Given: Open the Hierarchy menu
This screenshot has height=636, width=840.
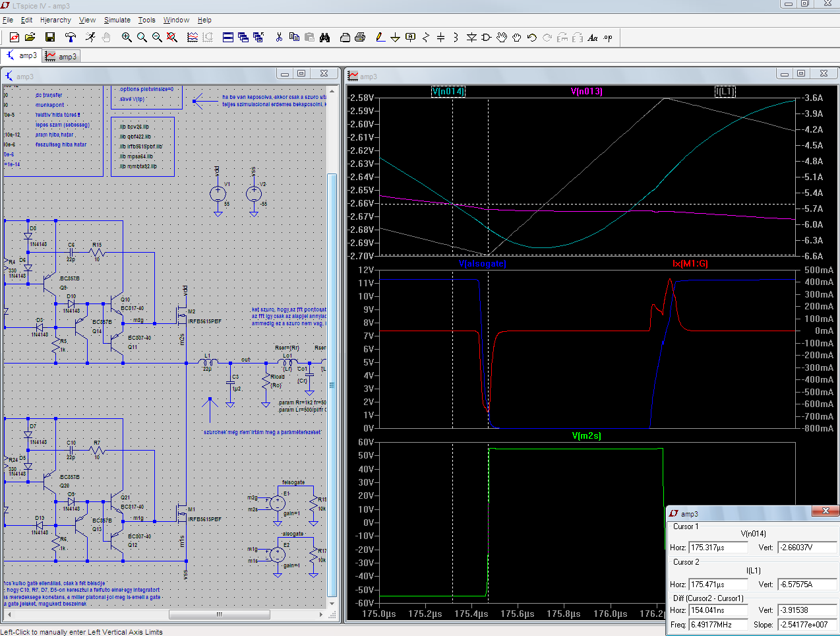Looking at the screenshot, I should click(55, 20).
